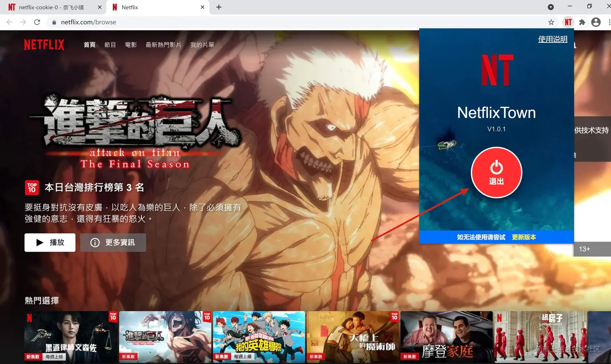The height and width of the screenshot is (364, 611).
Task: Open 摩登家庭 thumbnail
Action: pos(447,336)
